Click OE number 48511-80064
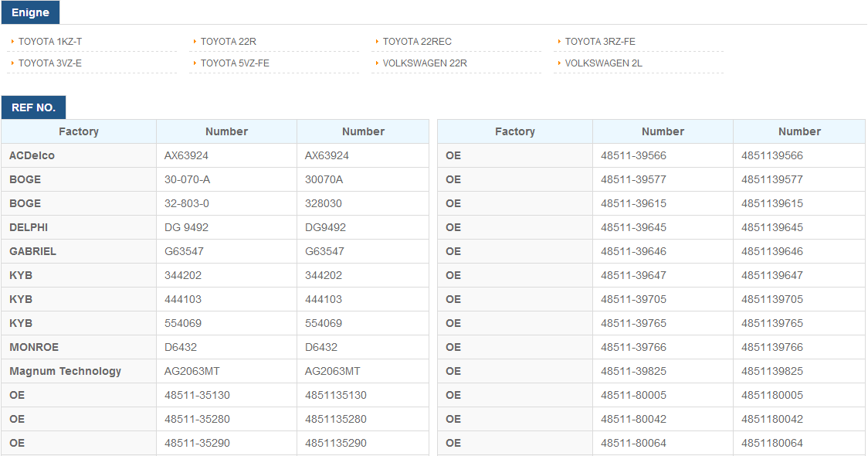 [x=663, y=444]
